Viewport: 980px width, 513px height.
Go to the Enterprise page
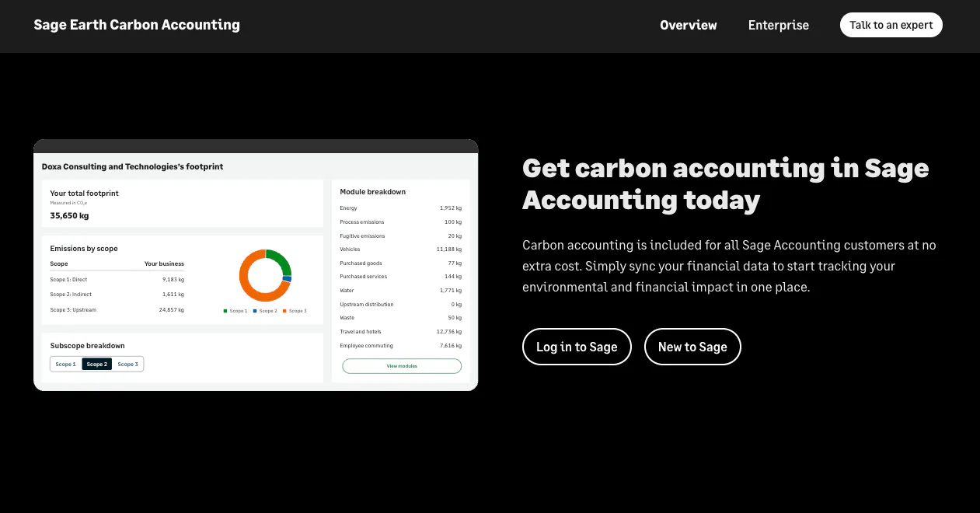coord(778,25)
